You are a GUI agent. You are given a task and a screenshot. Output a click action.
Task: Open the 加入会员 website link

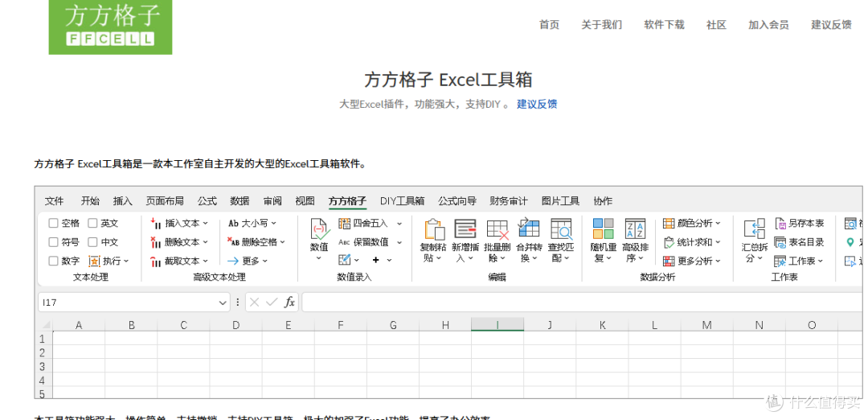coord(769,25)
